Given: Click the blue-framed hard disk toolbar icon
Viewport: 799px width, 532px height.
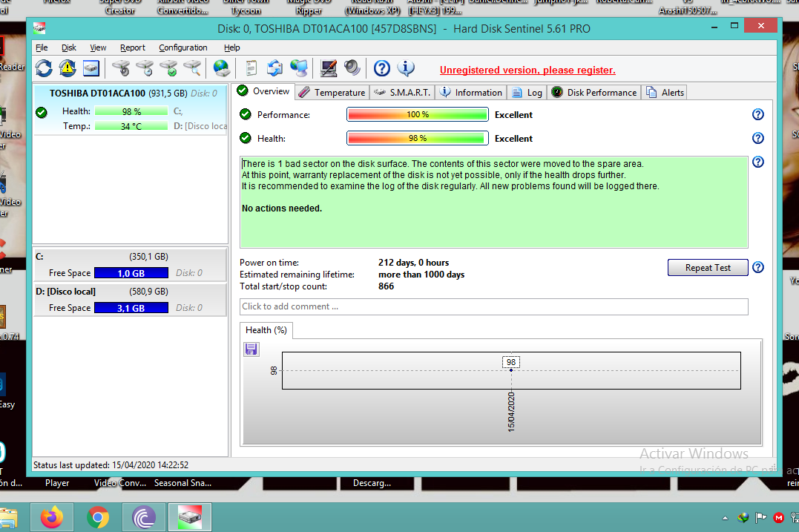Looking at the screenshot, I should 91,68.
